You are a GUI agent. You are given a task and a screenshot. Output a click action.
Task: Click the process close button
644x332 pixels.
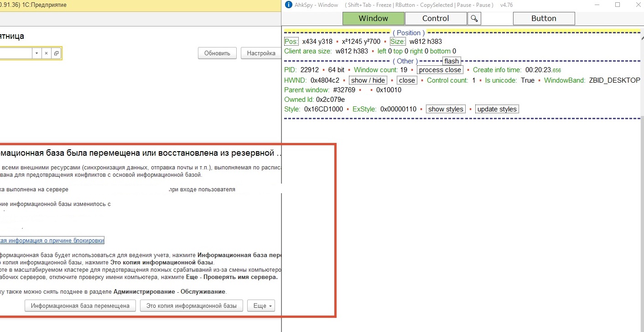[x=440, y=70]
